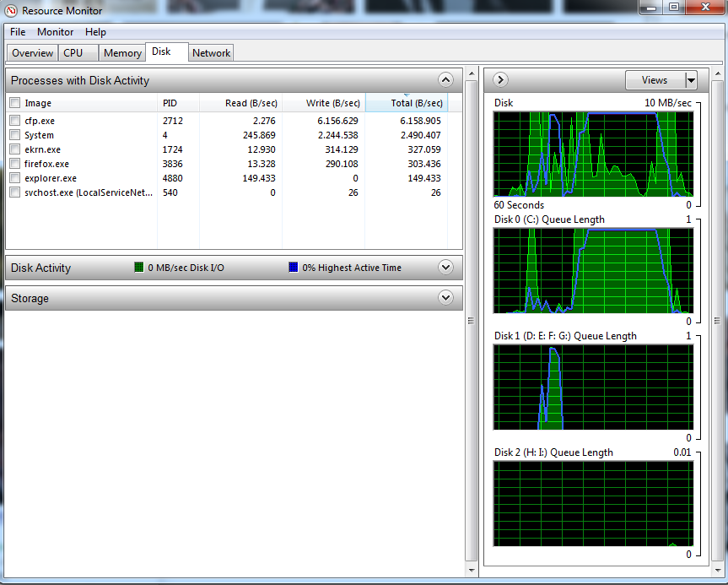The image size is (728, 585).
Task: Click the green Disk I/O legend square
Action: click(139, 268)
